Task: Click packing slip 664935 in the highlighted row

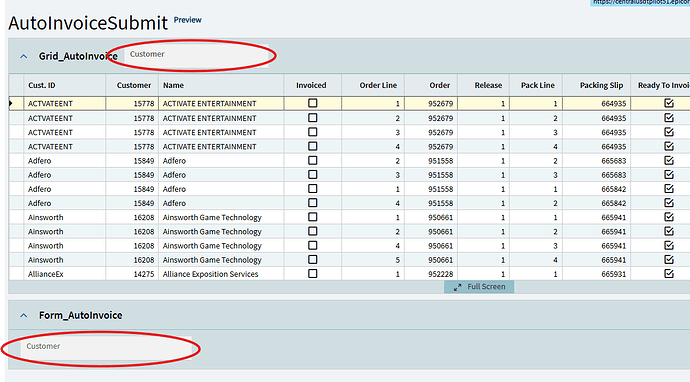Action: 613,103
